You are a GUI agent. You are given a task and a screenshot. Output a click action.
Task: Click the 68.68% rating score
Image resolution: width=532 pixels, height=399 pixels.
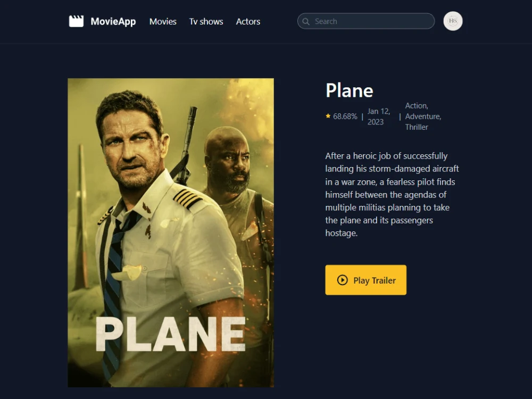(x=345, y=117)
